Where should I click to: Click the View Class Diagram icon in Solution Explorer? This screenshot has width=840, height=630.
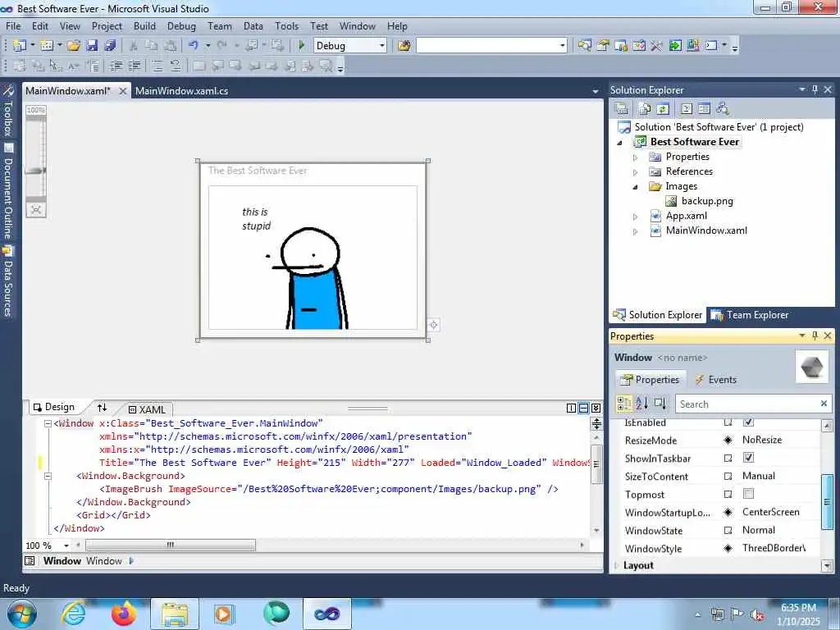[x=723, y=109]
